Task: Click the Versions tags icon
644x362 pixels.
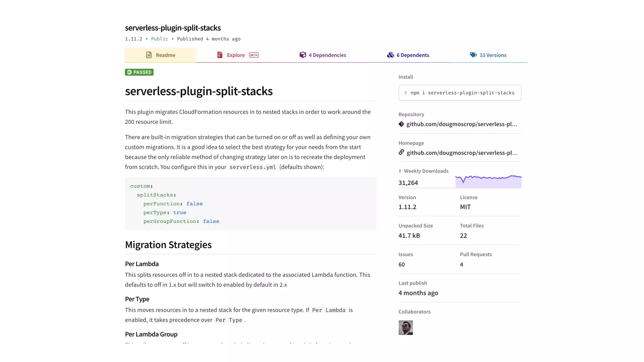Action: tap(473, 55)
